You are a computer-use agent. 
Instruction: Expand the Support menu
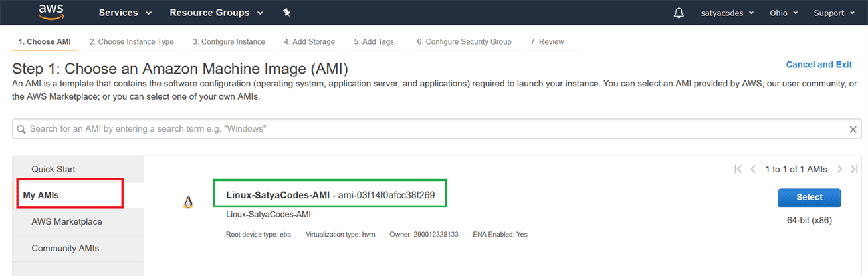[x=834, y=13]
